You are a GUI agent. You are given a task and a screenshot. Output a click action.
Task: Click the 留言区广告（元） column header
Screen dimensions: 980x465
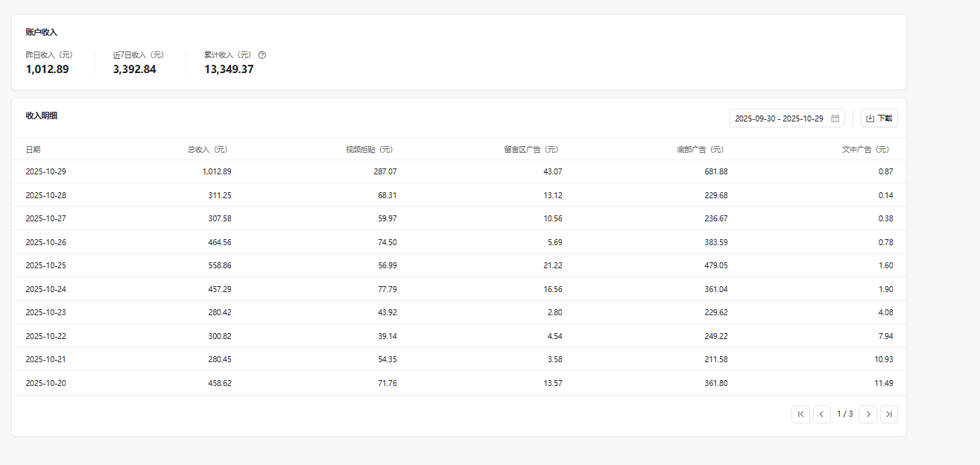pos(531,150)
